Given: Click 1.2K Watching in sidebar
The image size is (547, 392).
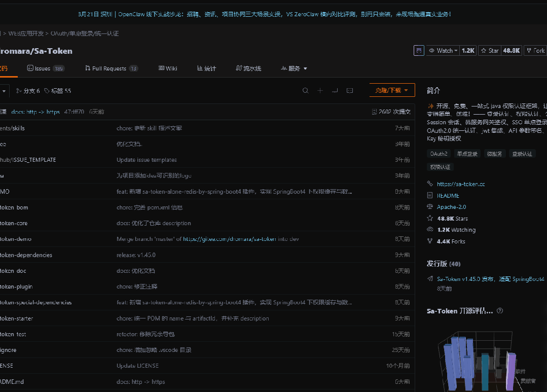Looking at the screenshot, I should coord(456,230).
